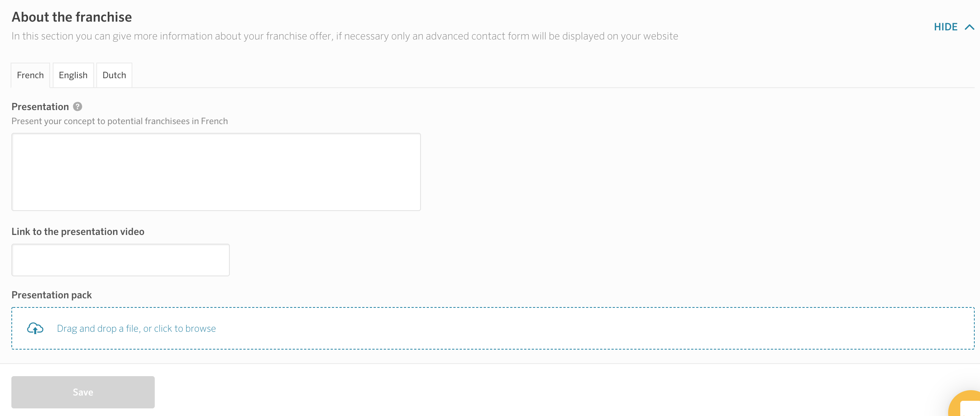This screenshot has width=980, height=416.
Task: Switch to the English tab
Action: [73, 76]
